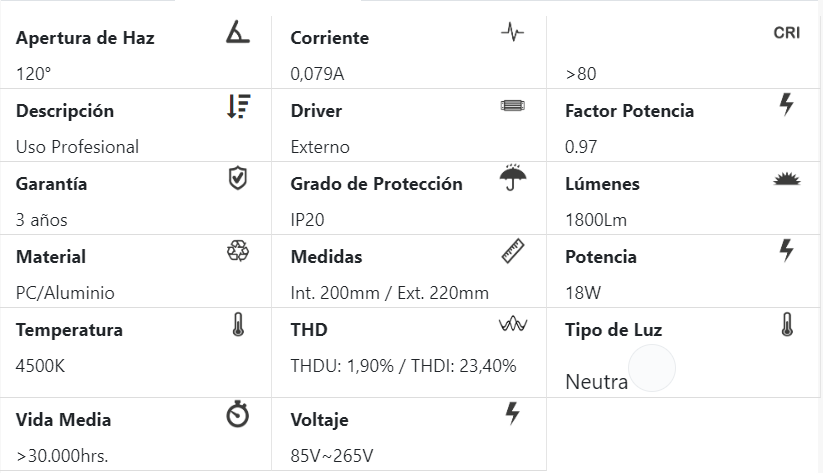The width and height of the screenshot is (823, 473).
Task: Click the sort-lines icon beside Descripción
Action: [238, 106]
